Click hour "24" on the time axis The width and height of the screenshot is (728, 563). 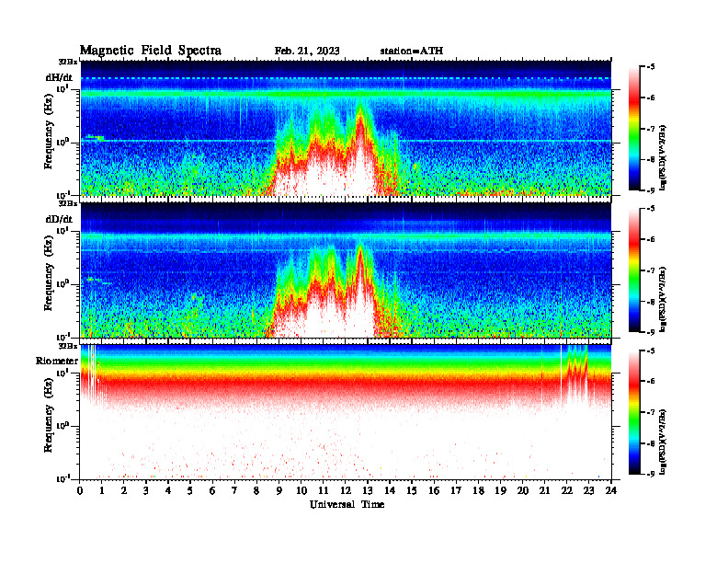pyautogui.click(x=611, y=491)
